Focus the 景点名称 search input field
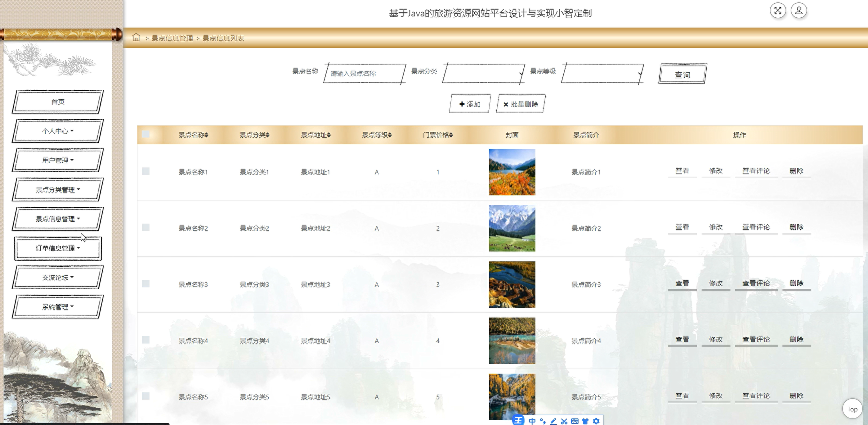This screenshot has width=868, height=425. pos(365,73)
